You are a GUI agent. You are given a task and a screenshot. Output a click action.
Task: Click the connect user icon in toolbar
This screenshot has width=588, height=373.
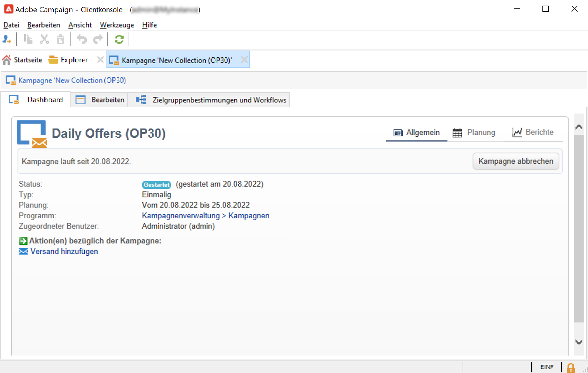[7, 39]
